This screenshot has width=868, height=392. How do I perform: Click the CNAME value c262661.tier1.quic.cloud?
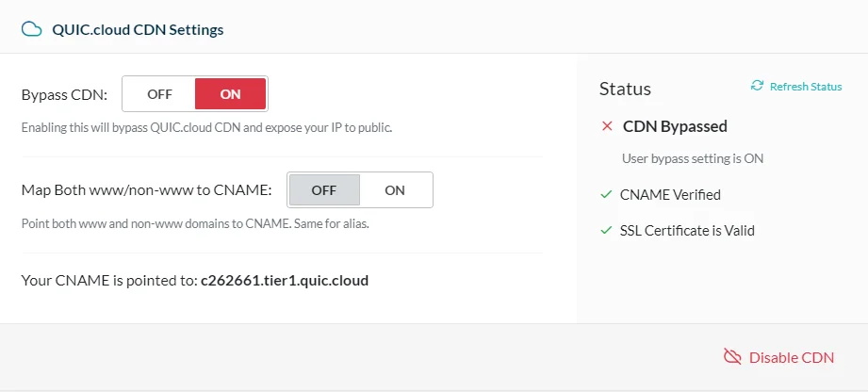285,281
